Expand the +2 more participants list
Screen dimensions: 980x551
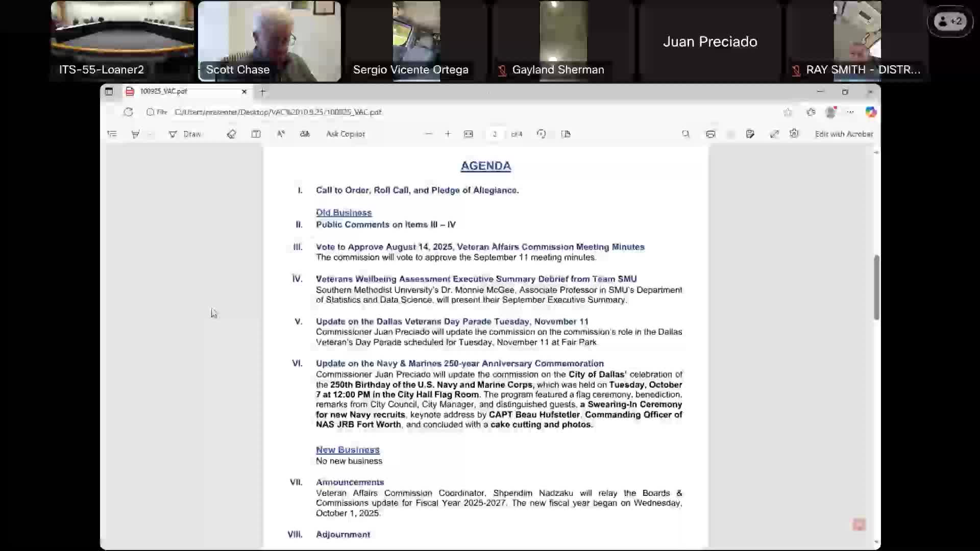click(950, 21)
